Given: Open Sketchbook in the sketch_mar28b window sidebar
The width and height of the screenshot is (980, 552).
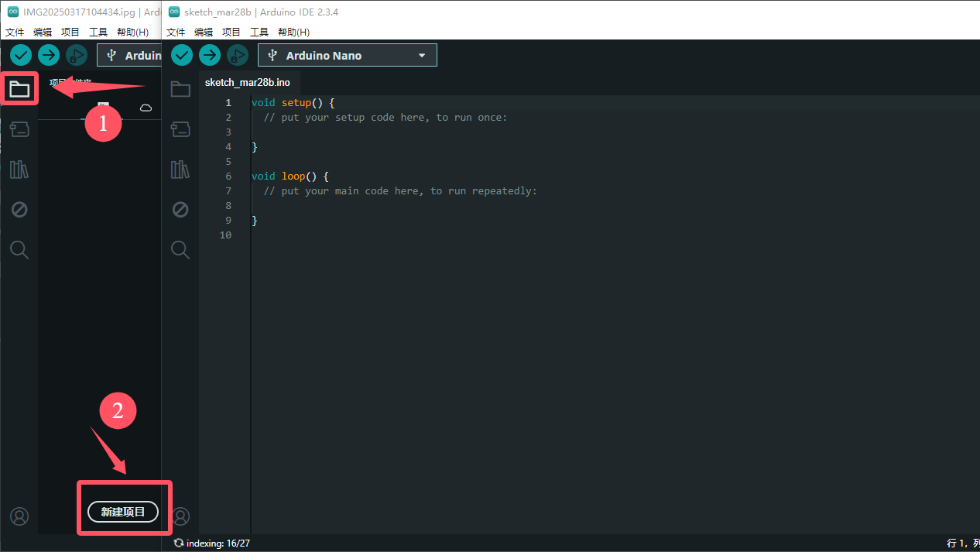Looking at the screenshot, I should click(180, 89).
